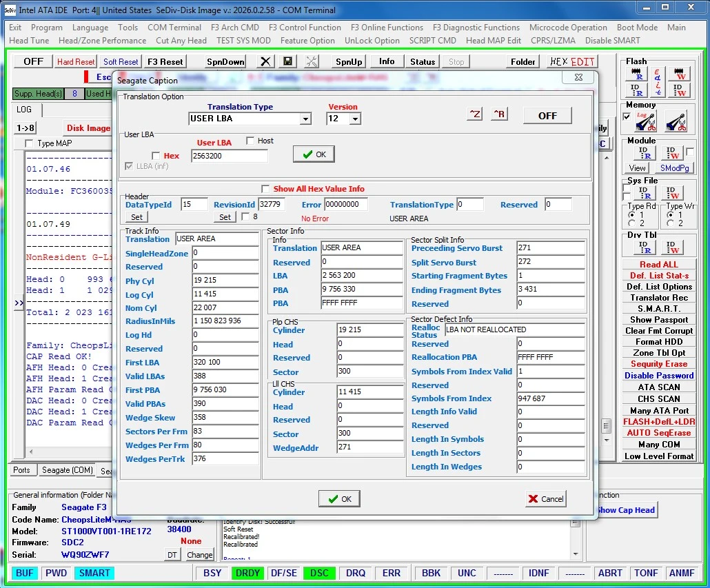Open the COM Terminal menu
710x588 pixels.
tap(174, 28)
